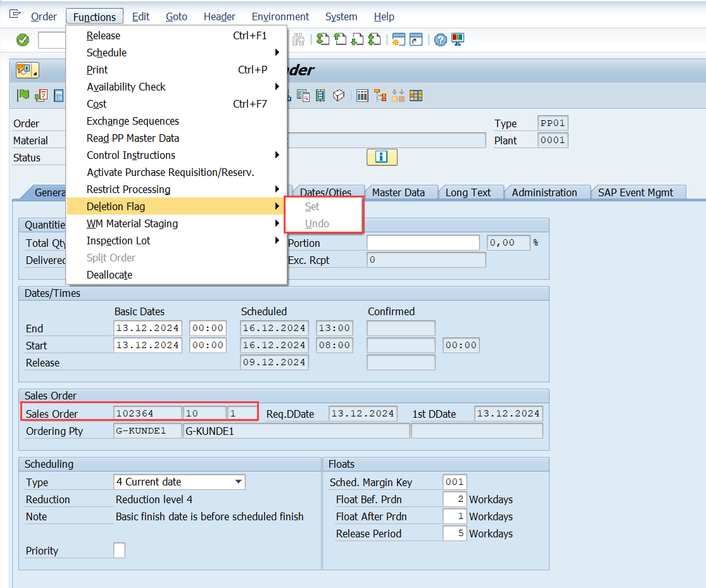Click the blue info status button
This screenshot has height=588, width=706.
coord(382,157)
